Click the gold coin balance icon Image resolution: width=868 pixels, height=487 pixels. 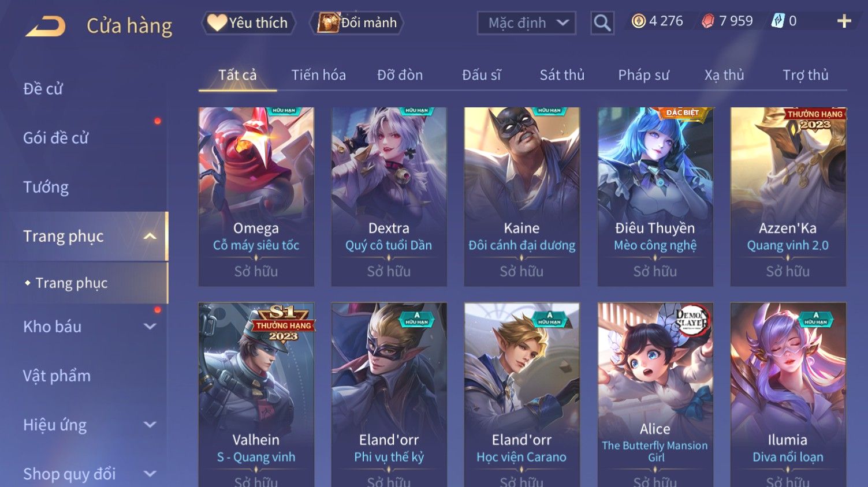point(638,21)
